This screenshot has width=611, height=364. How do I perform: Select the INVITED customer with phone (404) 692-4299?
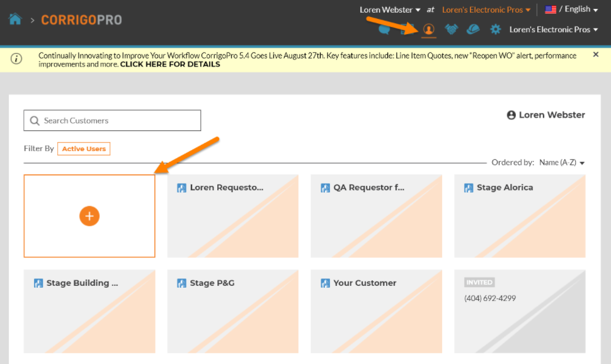click(x=519, y=311)
